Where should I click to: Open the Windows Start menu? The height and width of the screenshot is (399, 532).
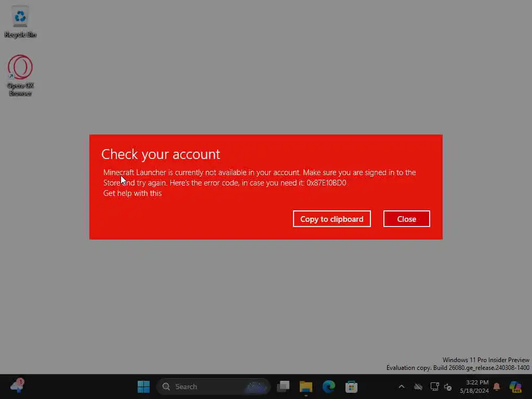[143, 387]
